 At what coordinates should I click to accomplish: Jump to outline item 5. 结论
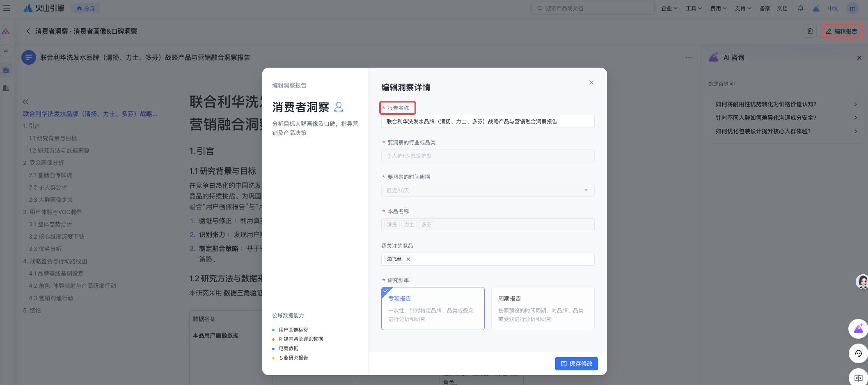(32, 310)
